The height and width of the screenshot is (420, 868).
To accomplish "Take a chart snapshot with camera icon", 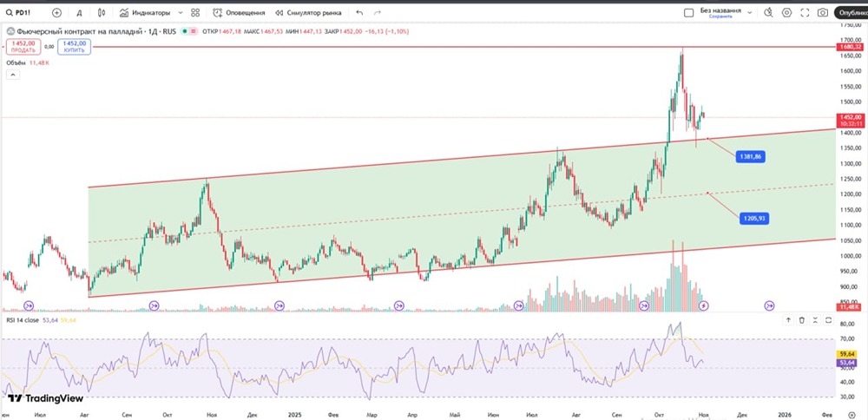I will coord(823,13).
